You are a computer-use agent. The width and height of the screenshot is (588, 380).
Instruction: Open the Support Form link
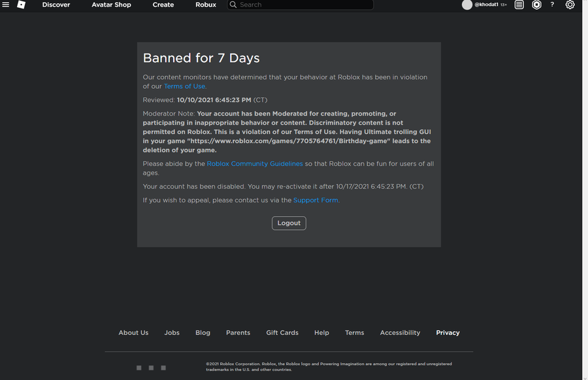(316, 200)
